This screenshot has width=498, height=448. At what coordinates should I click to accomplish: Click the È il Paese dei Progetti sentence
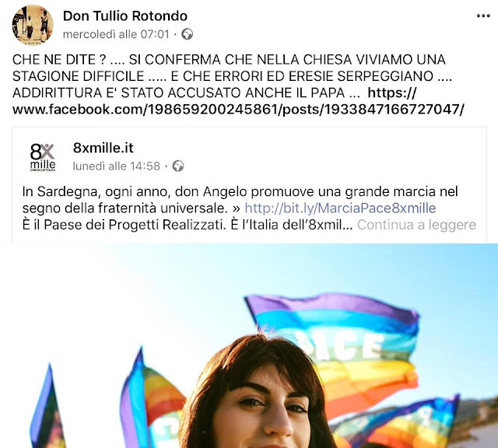tap(188, 225)
